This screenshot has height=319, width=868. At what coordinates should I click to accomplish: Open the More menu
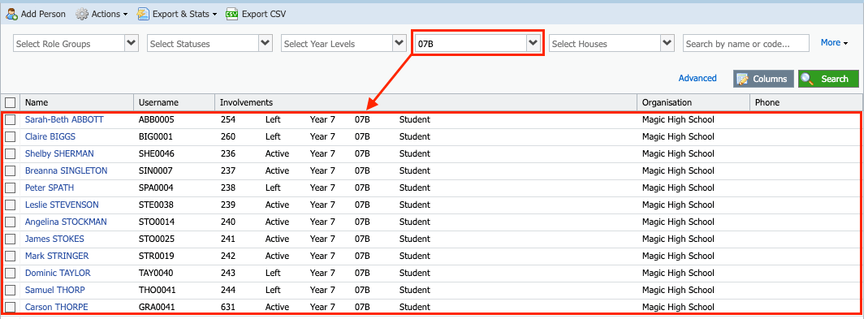(834, 43)
